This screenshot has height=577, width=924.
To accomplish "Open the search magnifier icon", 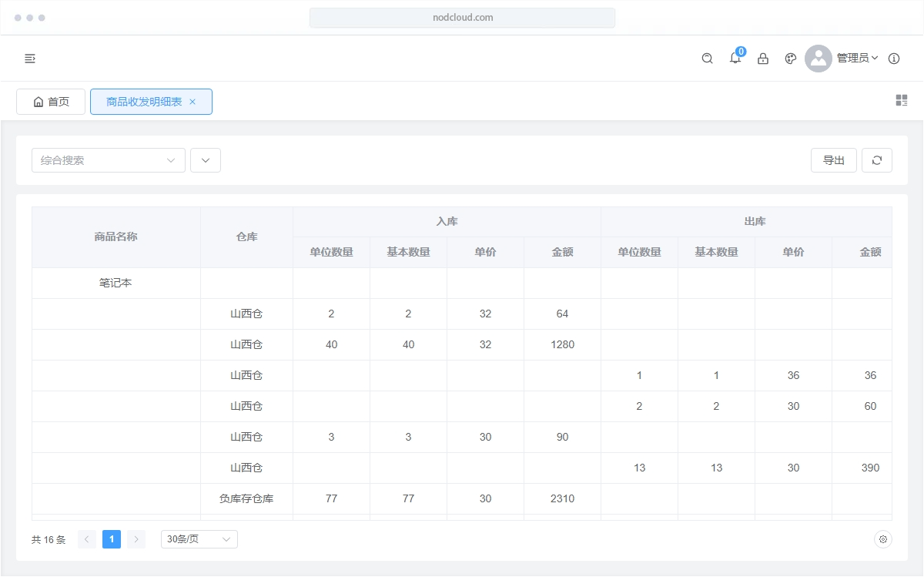I will (707, 59).
